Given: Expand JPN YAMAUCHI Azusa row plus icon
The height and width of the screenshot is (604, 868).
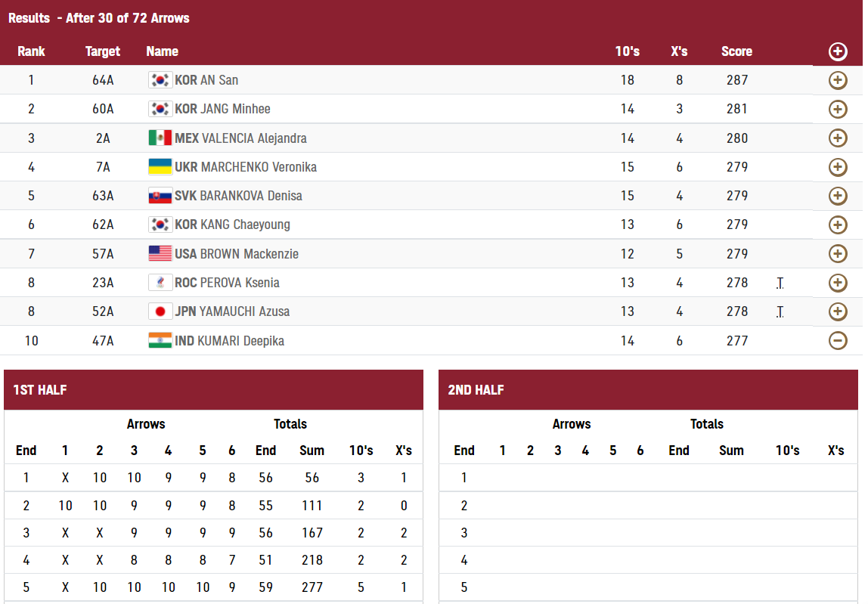Looking at the screenshot, I should [838, 311].
